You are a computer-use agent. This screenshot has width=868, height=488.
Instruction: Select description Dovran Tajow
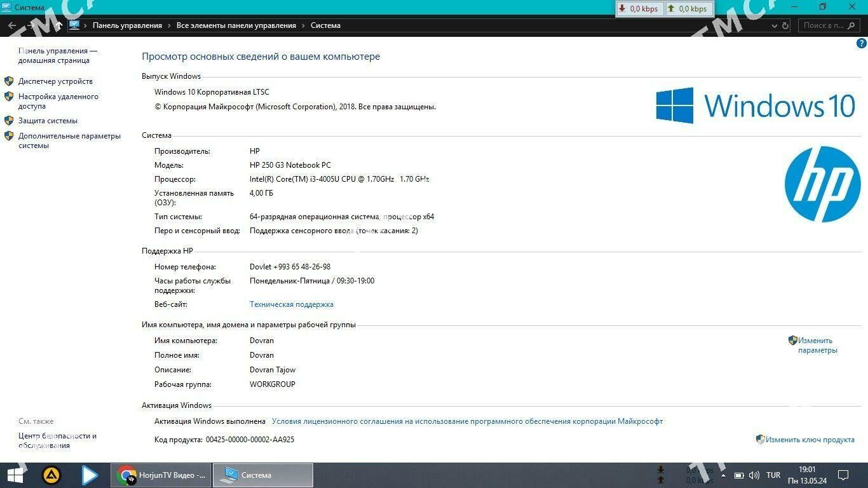click(x=273, y=370)
